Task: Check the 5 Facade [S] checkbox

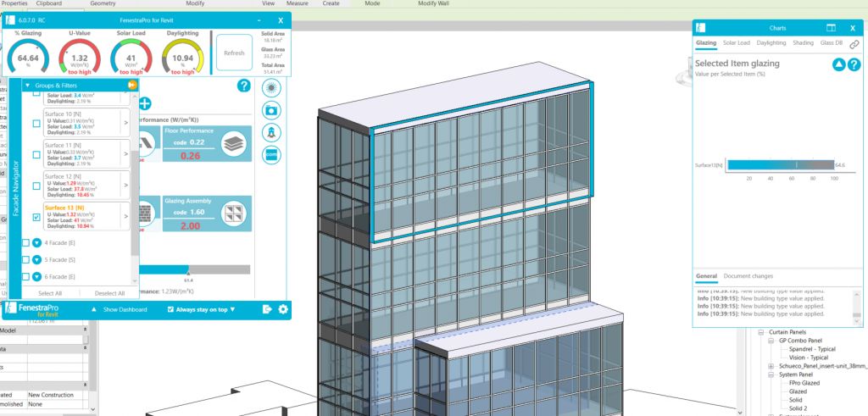Action: [x=25, y=259]
